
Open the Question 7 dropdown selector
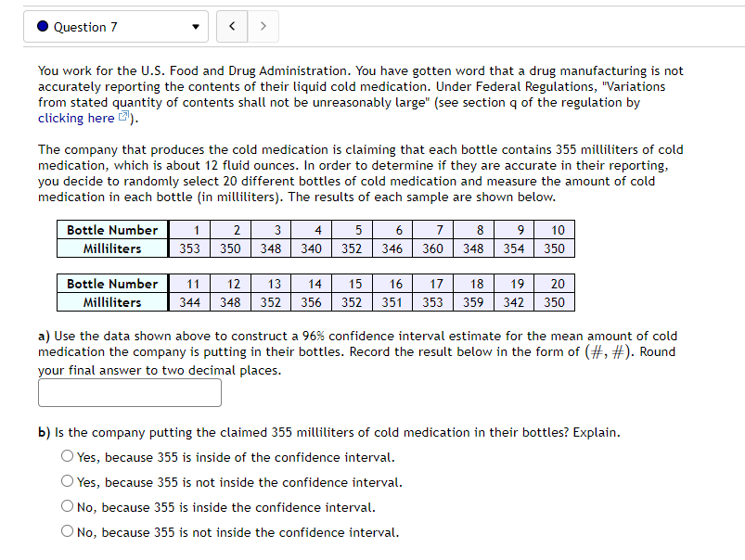[x=116, y=26]
